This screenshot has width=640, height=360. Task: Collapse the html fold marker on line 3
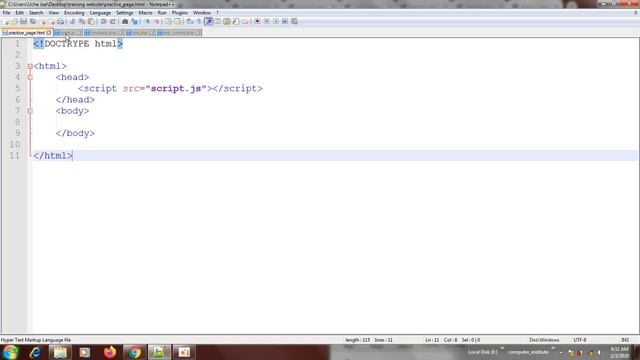pyautogui.click(x=30, y=66)
